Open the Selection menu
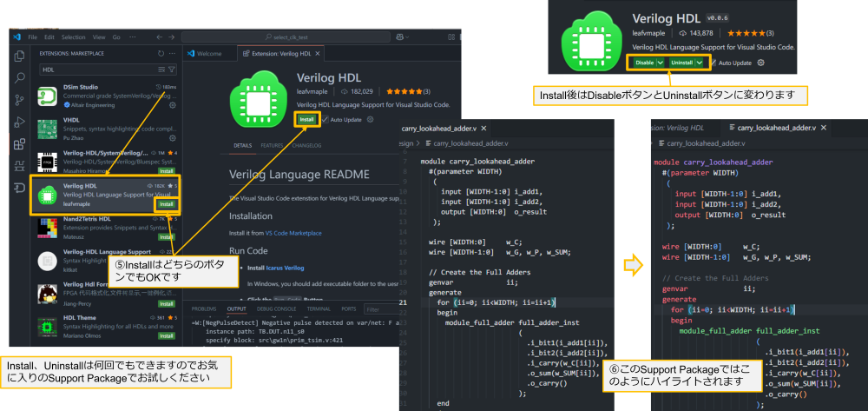Image resolution: width=868 pixels, height=411 pixels. [x=73, y=37]
